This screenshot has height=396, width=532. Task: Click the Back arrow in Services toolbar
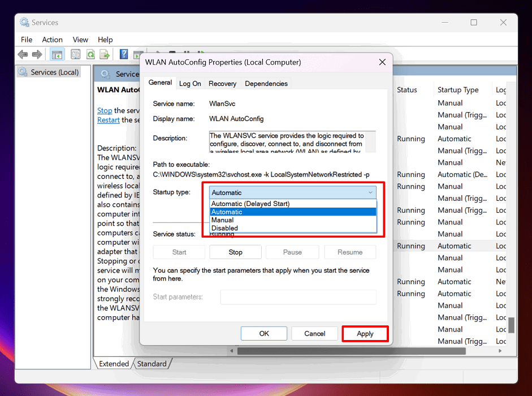[23, 54]
